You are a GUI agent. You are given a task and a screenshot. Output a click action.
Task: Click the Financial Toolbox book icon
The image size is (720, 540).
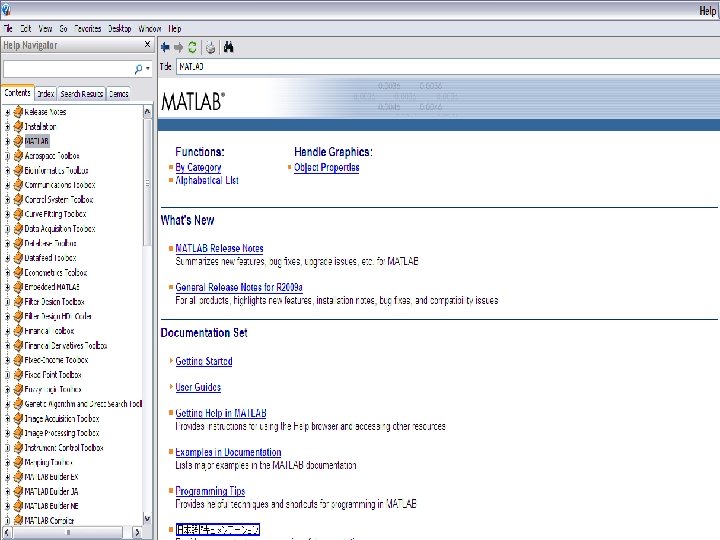coord(18,331)
